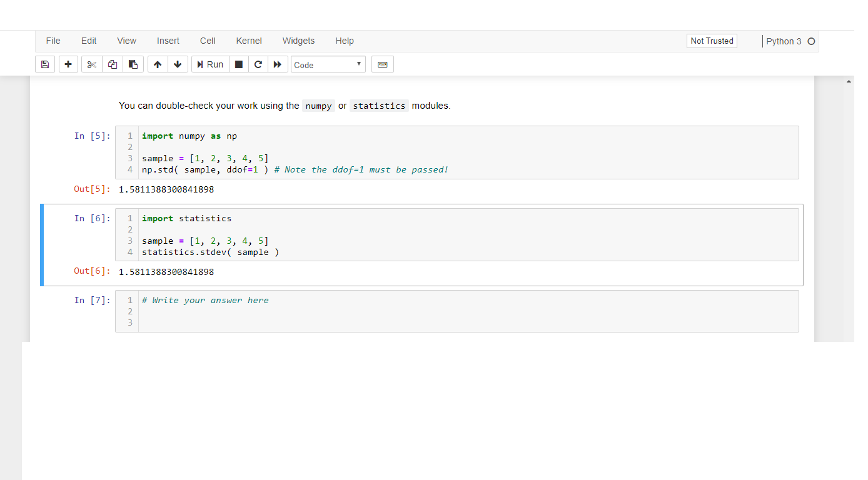The width and height of the screenshot is (868, 480).
Task: Move the selected cell up
Action: [x=158, y=64]
